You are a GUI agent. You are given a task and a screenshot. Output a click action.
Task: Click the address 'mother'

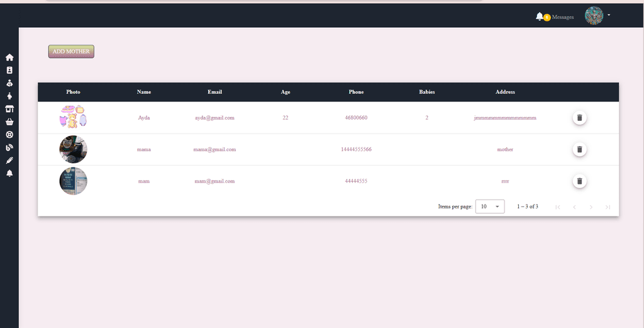[505, 149]
